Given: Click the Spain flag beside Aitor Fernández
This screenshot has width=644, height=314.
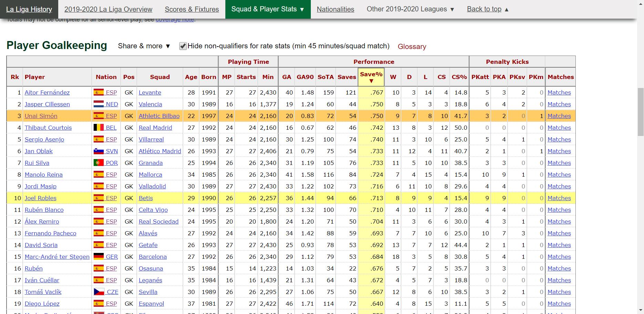Looking at the screenshot, I should point(99,92).
